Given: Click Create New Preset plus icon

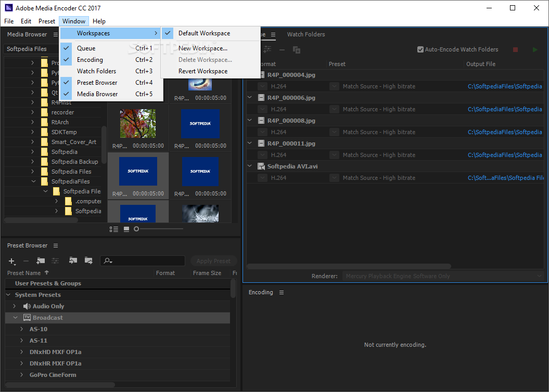Looking at the screenshot, I should pyautogui.click(x=11, y=261).
